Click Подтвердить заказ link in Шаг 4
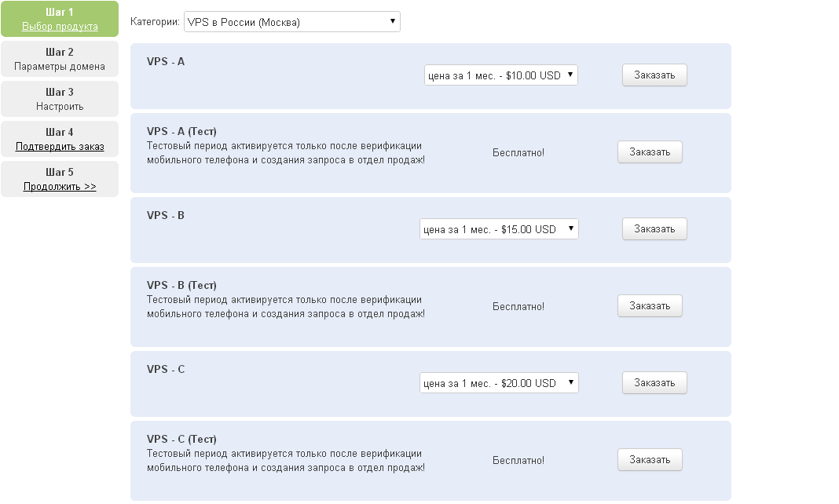This screenshot has width=839, height=504. [60, 147]
